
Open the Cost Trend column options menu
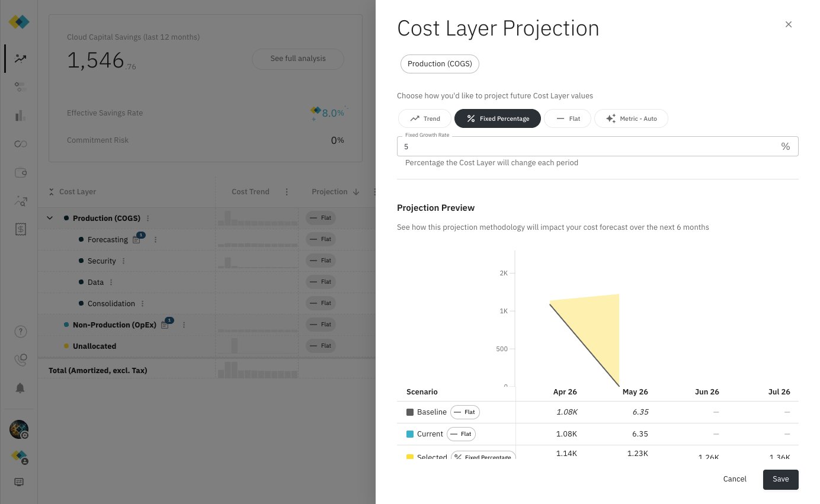point(287,192)
